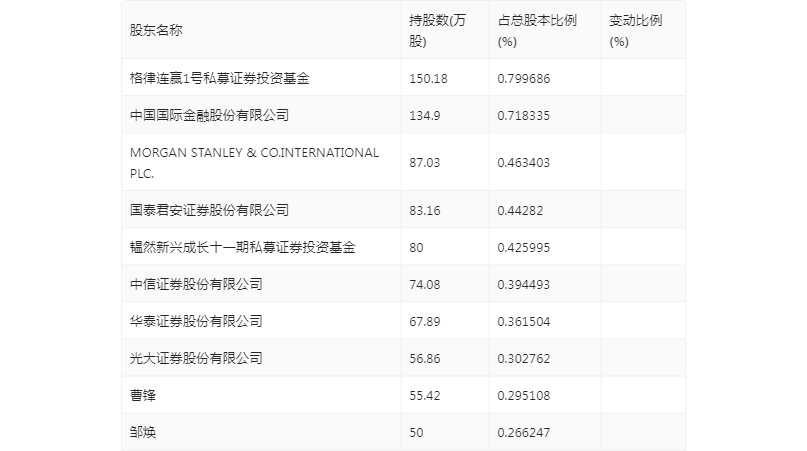Viewport: 807px width, 451px height.
Task: Select shareholder 华泰证券股份有限公司
Action: point(196,321)
